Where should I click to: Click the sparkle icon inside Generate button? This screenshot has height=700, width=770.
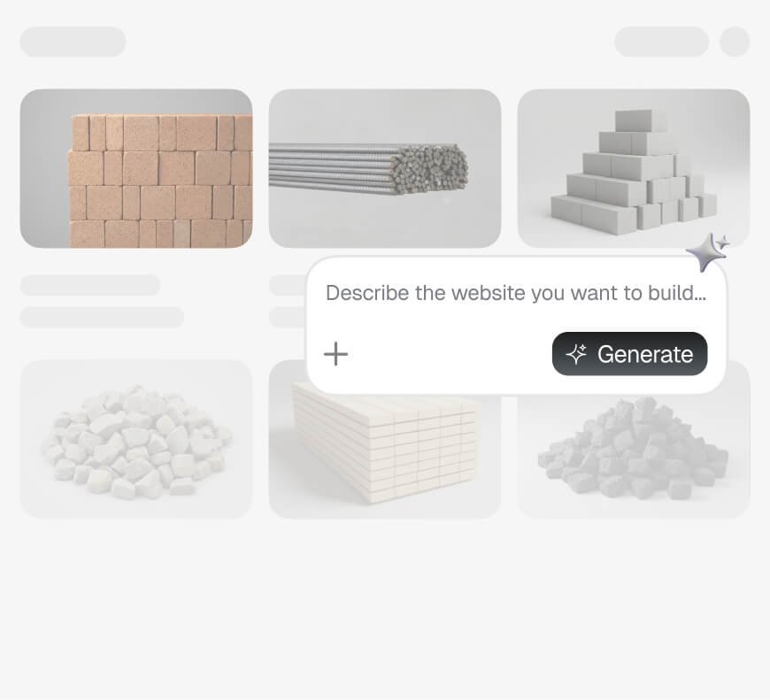point(576,354)
